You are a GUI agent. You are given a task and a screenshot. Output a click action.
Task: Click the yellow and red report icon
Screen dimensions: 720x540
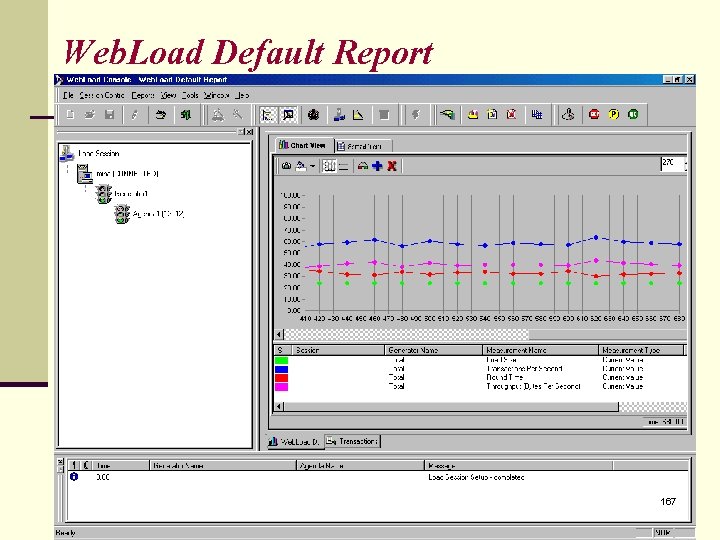[473, 114]
